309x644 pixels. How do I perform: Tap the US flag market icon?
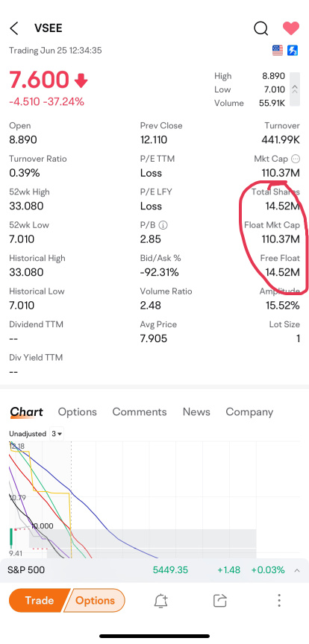[x=278, y=51]
